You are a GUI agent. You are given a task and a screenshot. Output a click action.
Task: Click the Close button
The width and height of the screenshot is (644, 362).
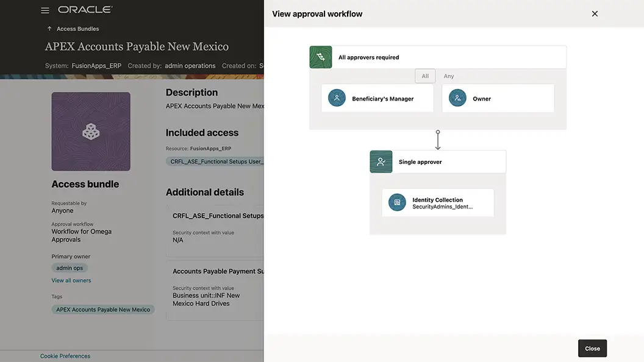coord(592,349)
